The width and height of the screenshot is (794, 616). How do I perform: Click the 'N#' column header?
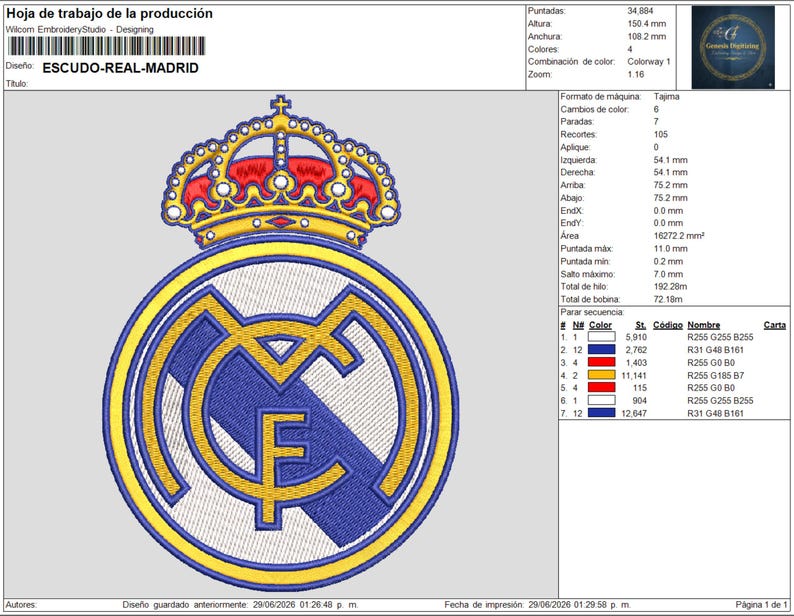click(578, 325)
